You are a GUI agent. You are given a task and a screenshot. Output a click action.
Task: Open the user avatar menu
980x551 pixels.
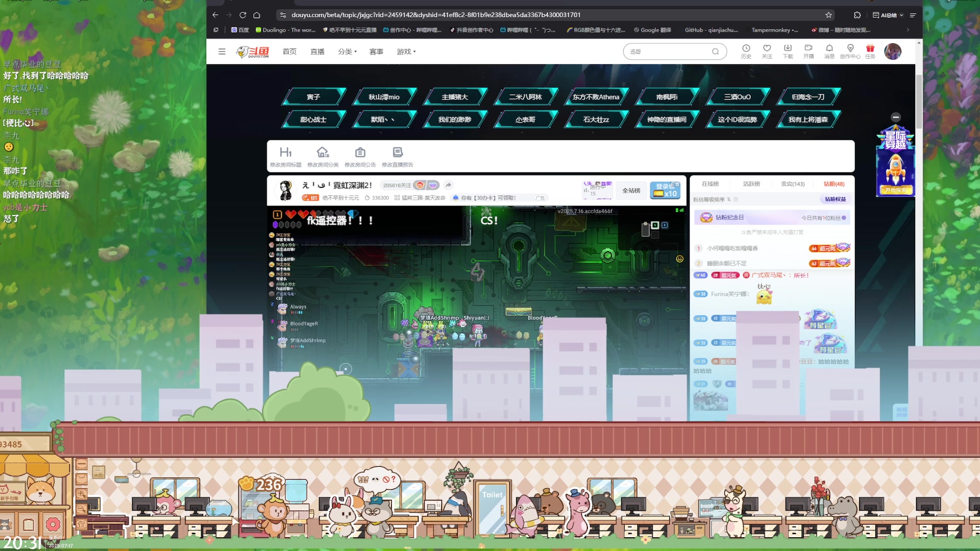click(893, 52)
